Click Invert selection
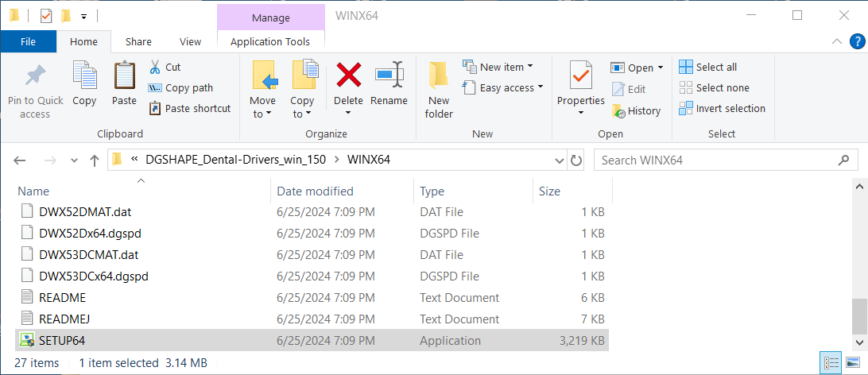The height and width of the screenshot is (375, 868). coord(723,108)
